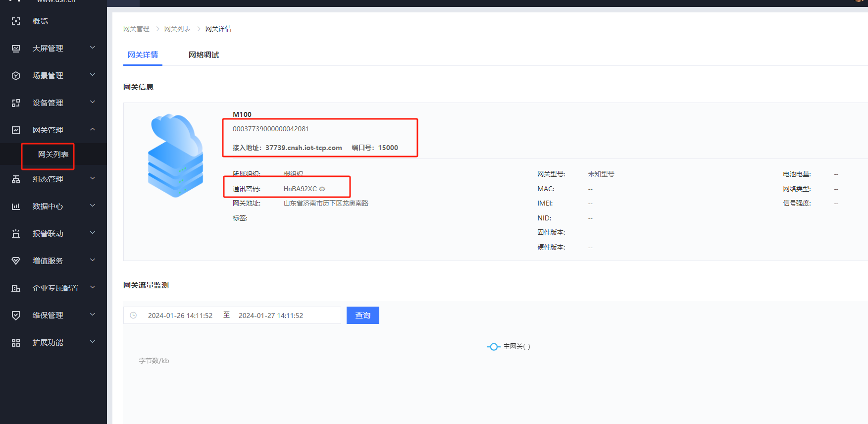Expand the 设备管理 menu arrow

coord(93,102)
